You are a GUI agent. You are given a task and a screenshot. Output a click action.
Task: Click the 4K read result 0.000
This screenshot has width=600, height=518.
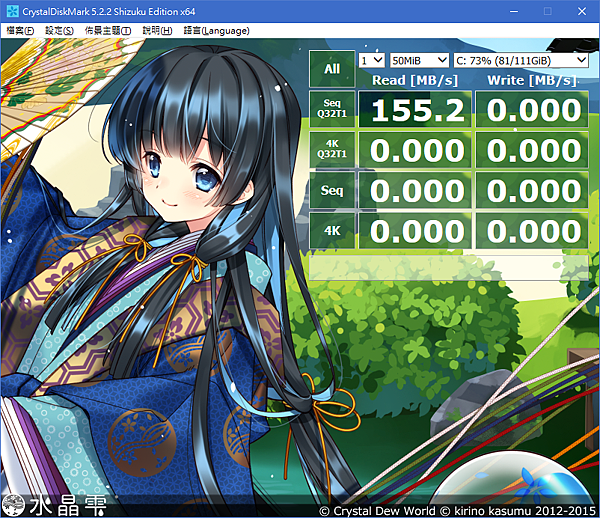coord(415,231)
